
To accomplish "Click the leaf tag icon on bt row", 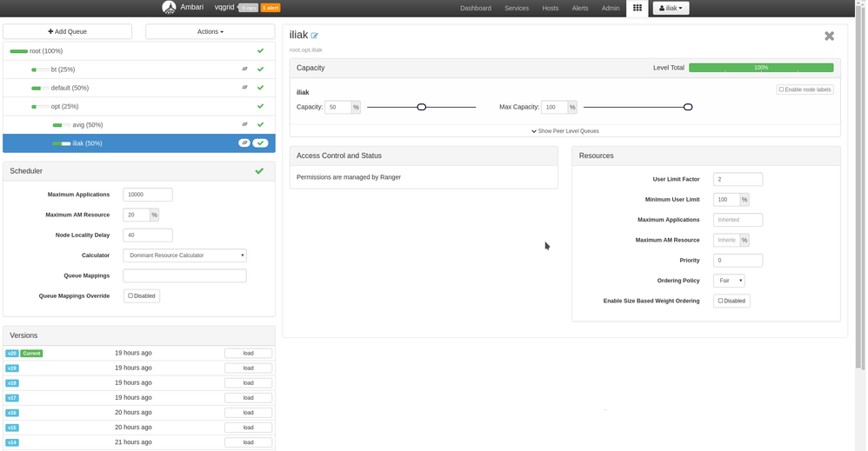I will tap(244, 70).
